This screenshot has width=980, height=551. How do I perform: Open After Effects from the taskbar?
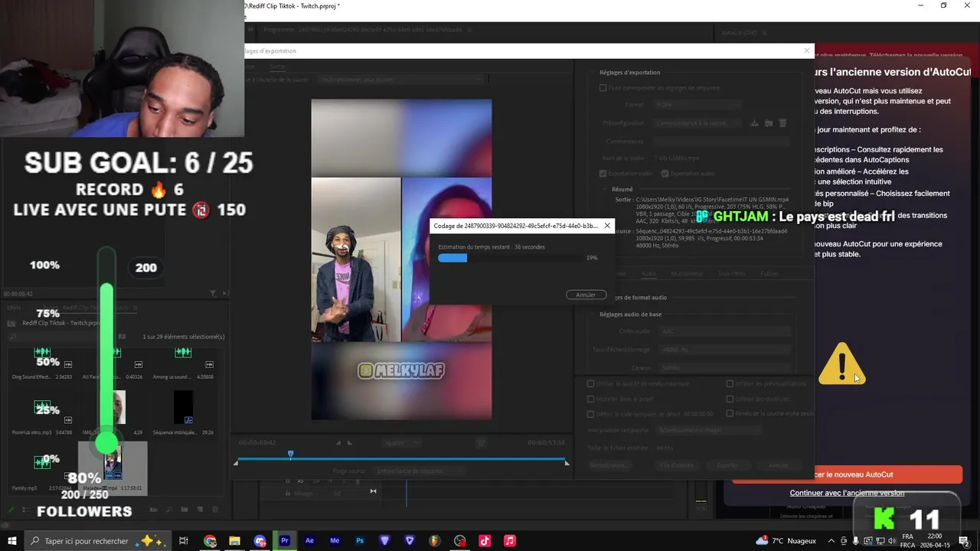pos(309,541)
